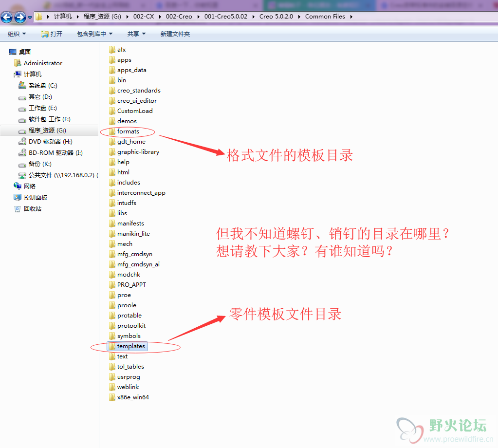Click the 公共文件 network drive icon
Viewport: 498px width, 448px height.
(22, 175)
